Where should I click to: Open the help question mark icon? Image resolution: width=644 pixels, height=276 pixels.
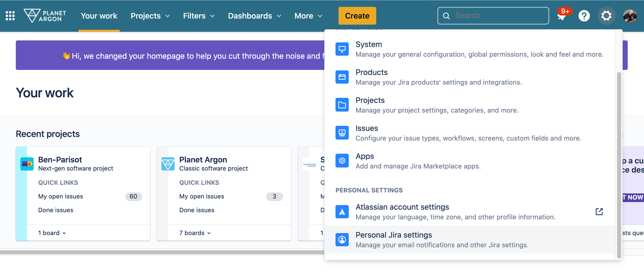coord(584,16)
